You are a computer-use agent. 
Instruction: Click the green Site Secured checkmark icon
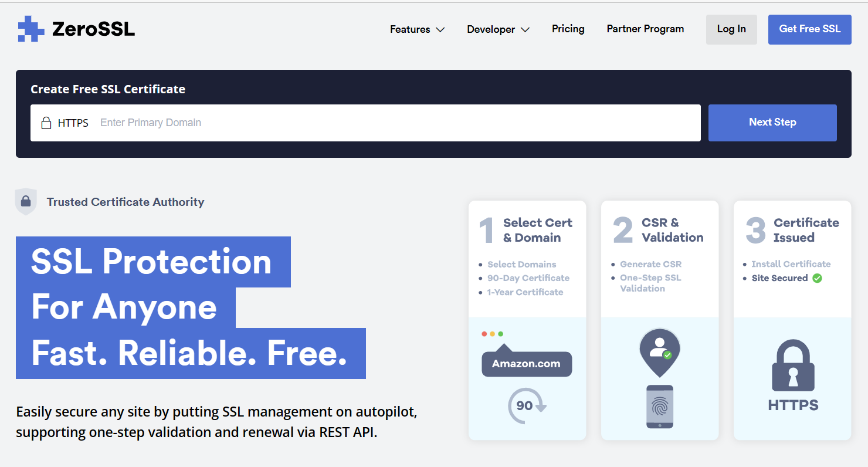817,278
